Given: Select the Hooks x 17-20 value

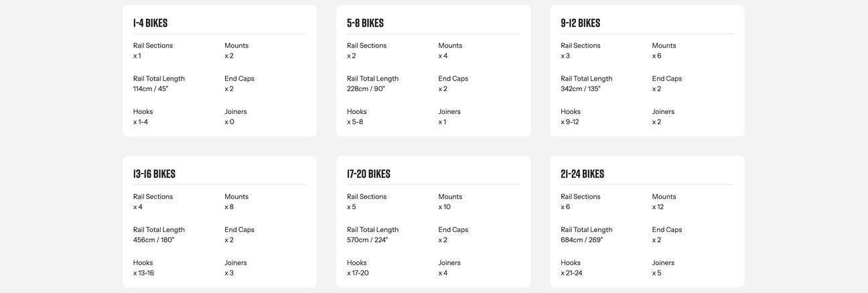Looking at the screenshot, I should click(x=358, y=273).
